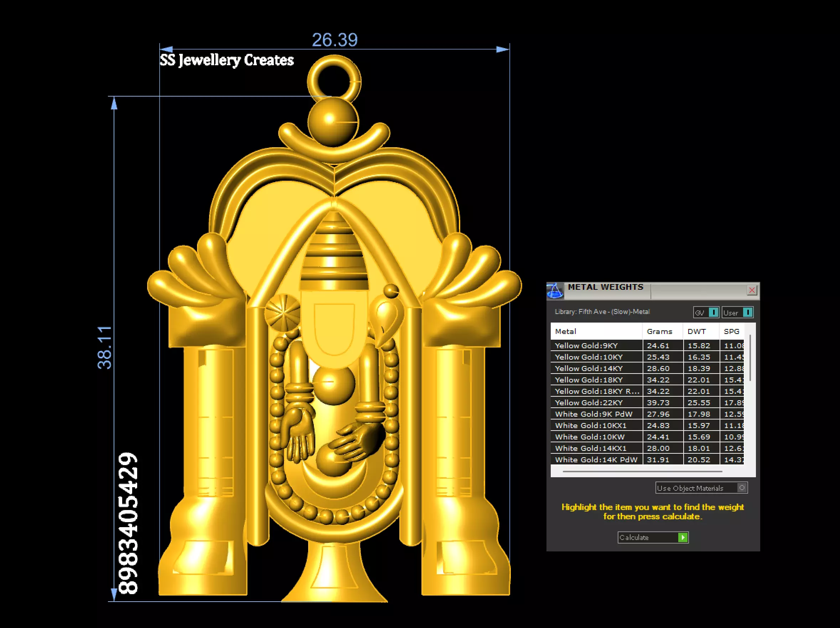
Task: Select the Yellow Gold:9KY row
Action: pyautogui.click(x=648, y=346)
